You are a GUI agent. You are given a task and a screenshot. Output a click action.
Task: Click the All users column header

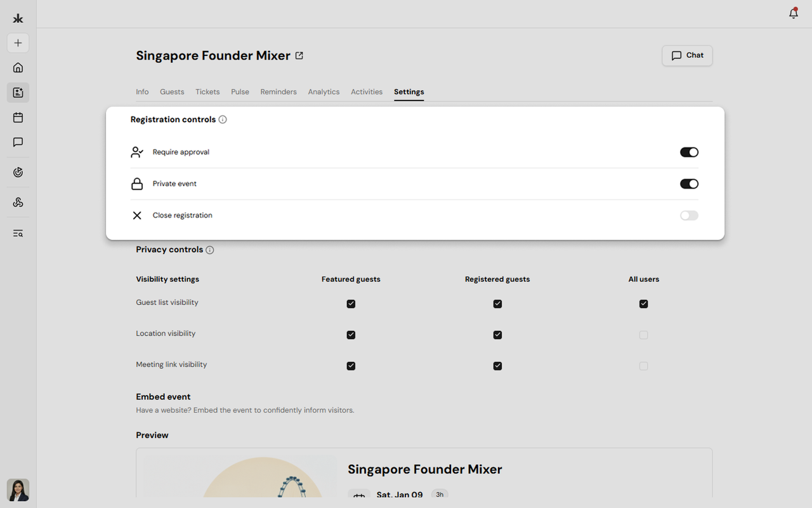point(644,279)
